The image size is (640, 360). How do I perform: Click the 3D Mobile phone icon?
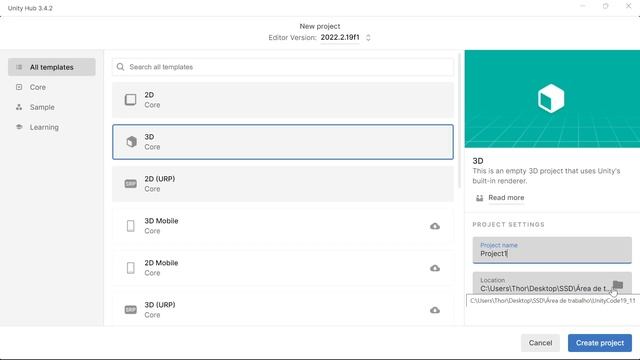point(131,226)
